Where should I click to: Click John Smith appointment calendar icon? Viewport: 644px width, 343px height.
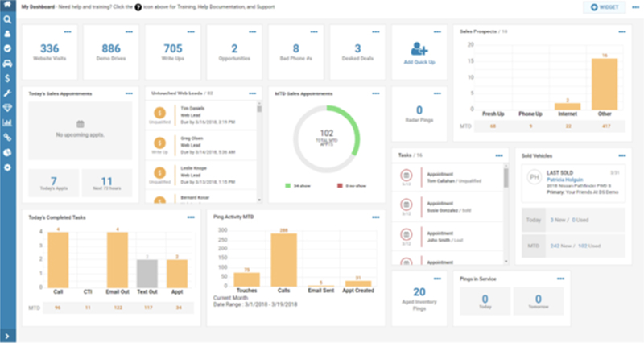[x=407, y=234]
